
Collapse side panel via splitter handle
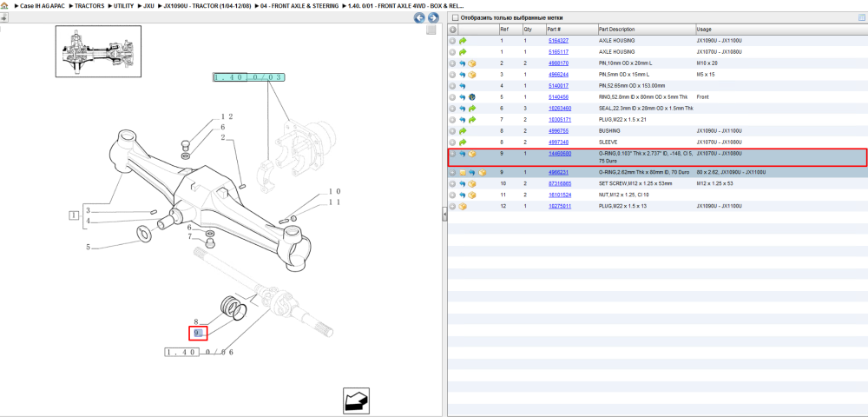click(x=444, y=215)
